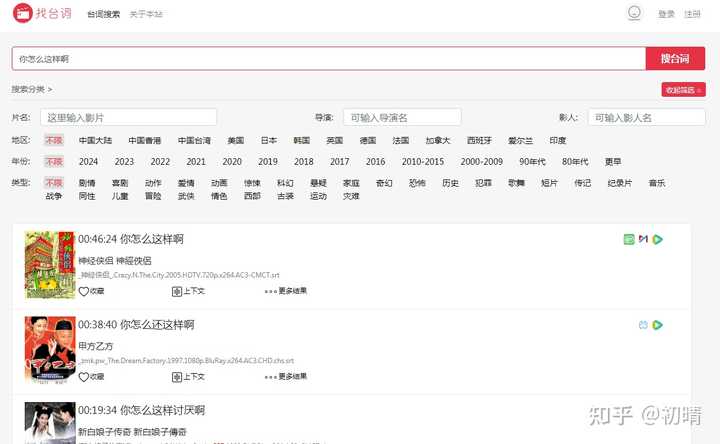
Task: Focus the main line search input field
Action: (x=329, y=58)
